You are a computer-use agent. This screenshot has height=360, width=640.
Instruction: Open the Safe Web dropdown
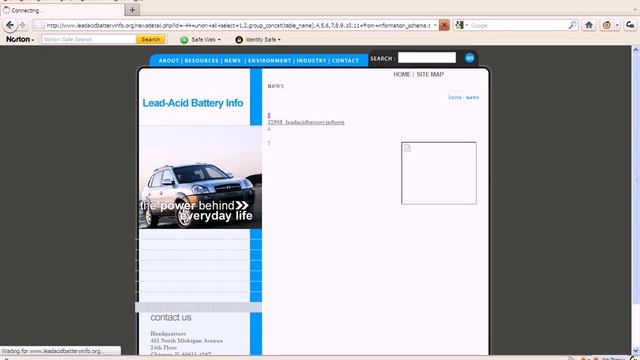(x=206, y=40)
